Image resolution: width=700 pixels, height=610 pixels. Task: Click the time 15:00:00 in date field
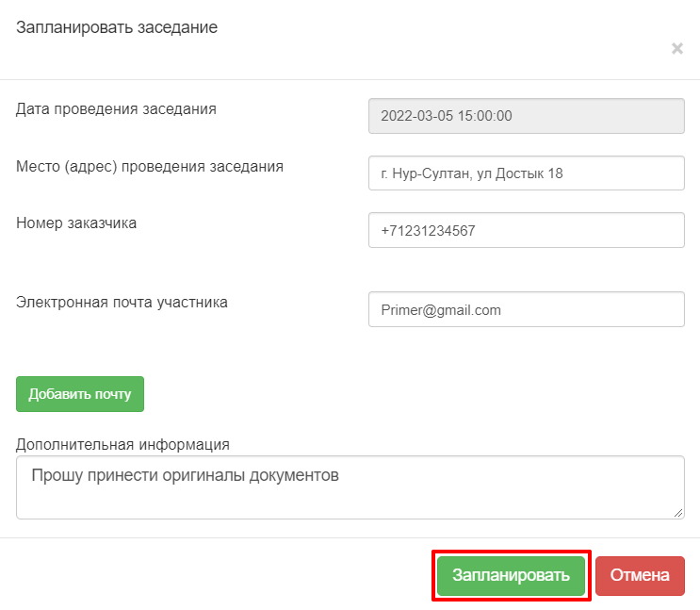485,116
